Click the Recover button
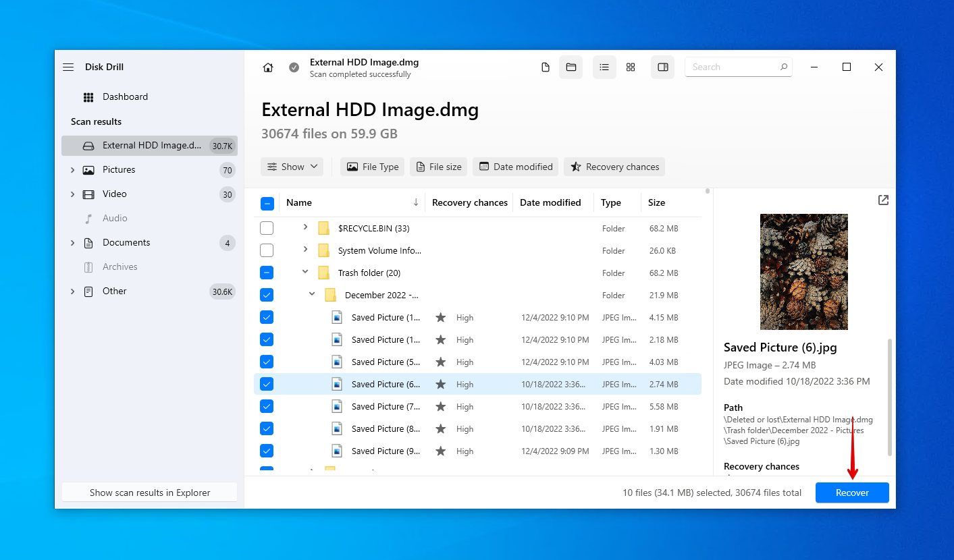954x560 pixels. tap(852, 493)
